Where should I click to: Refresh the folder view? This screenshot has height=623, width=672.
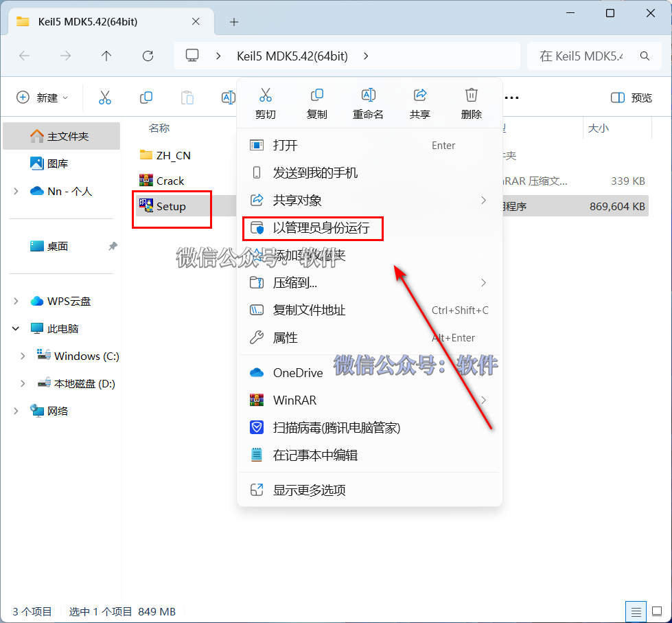pos(148,56)
